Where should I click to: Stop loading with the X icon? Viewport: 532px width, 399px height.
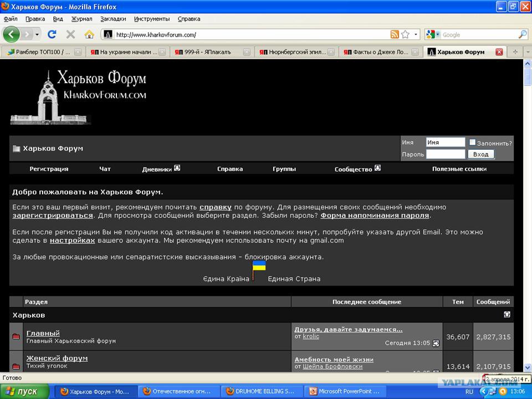click(x=70, y=34)
